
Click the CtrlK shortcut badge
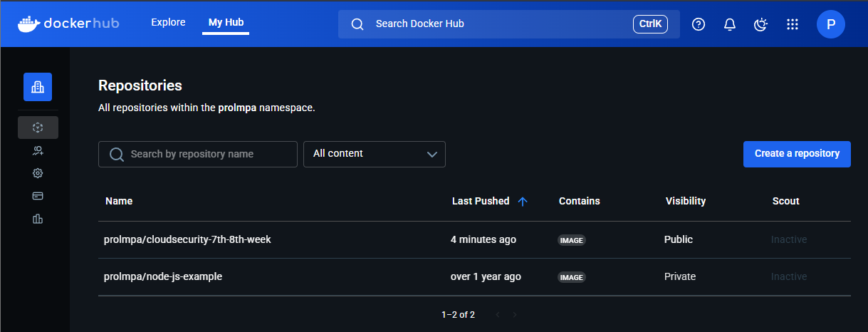click(650, 24)
